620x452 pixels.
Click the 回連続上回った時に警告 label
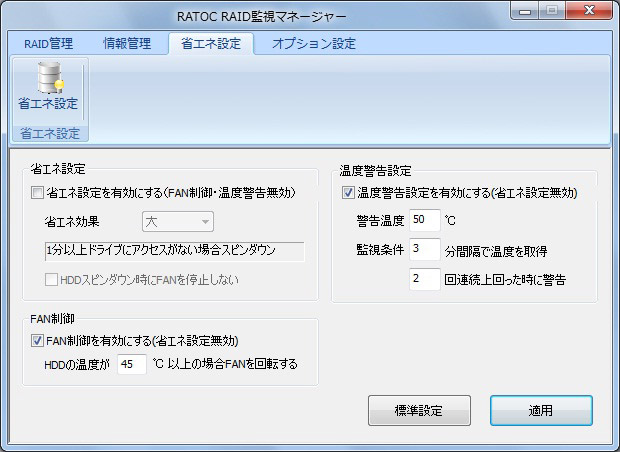point(505,280)
